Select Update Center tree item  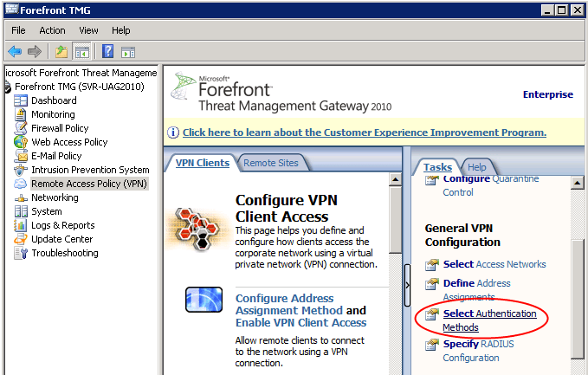pyautogui.click(x=61, y=239)
